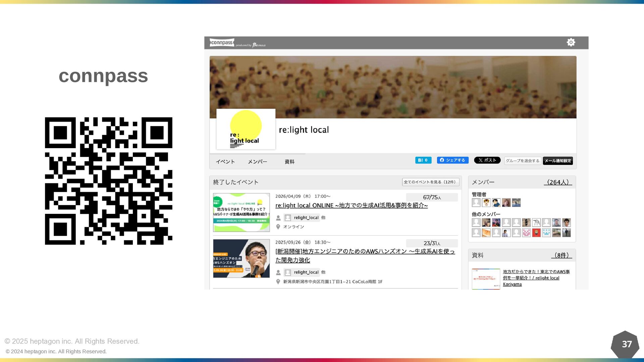Open the 資料 tab
Screen dimensions: 644x362
289,162
